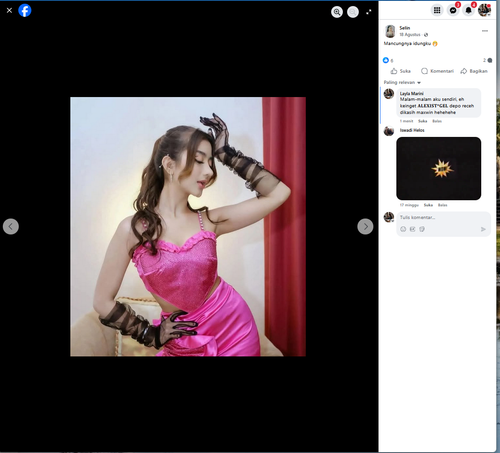View the like reactions count
Viewport: 500px width, 453px height.
tap(388, 60)
